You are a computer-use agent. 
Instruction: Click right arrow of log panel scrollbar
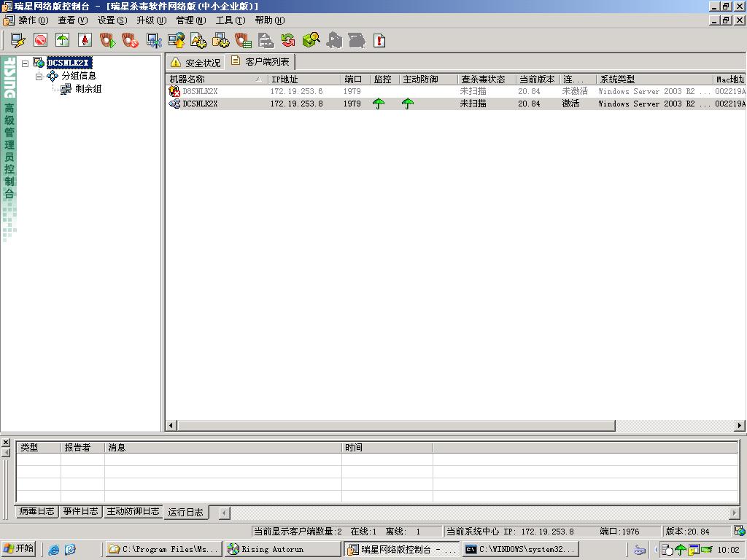[x=734, y=513]
